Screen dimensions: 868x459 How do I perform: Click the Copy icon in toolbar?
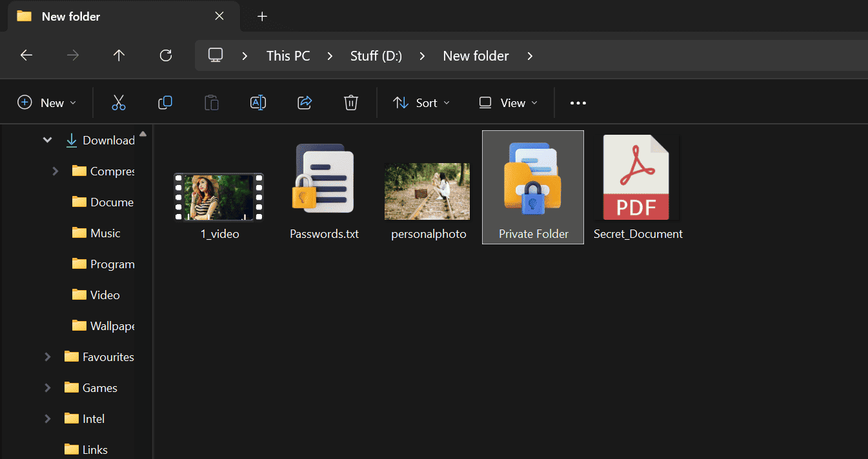click(x=165, y=103)
